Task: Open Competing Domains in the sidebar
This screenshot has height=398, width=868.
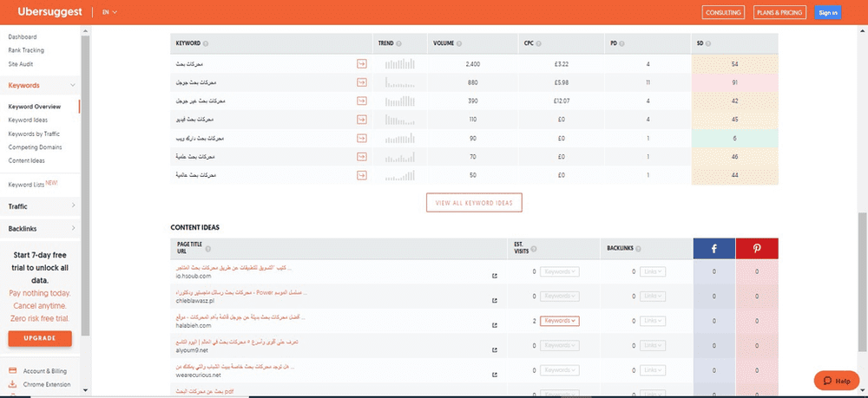Action: (x=35, y=147)
